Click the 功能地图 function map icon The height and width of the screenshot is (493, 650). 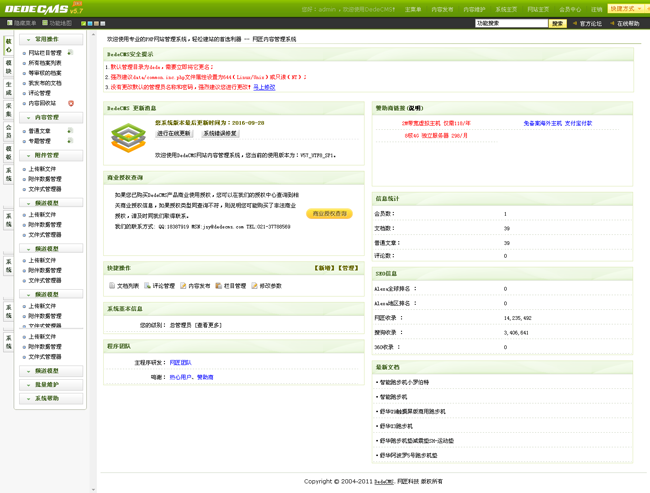[x=45, y=23]
